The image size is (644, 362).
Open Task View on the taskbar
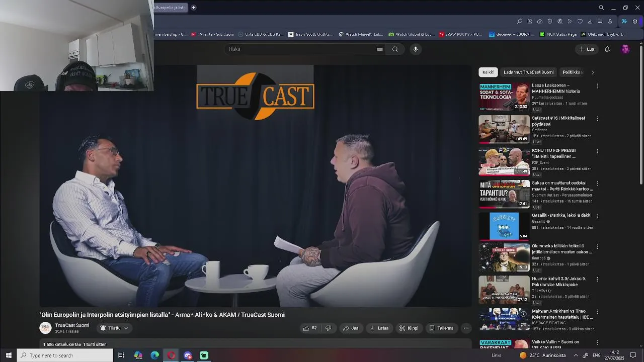(x=121, y=355)
